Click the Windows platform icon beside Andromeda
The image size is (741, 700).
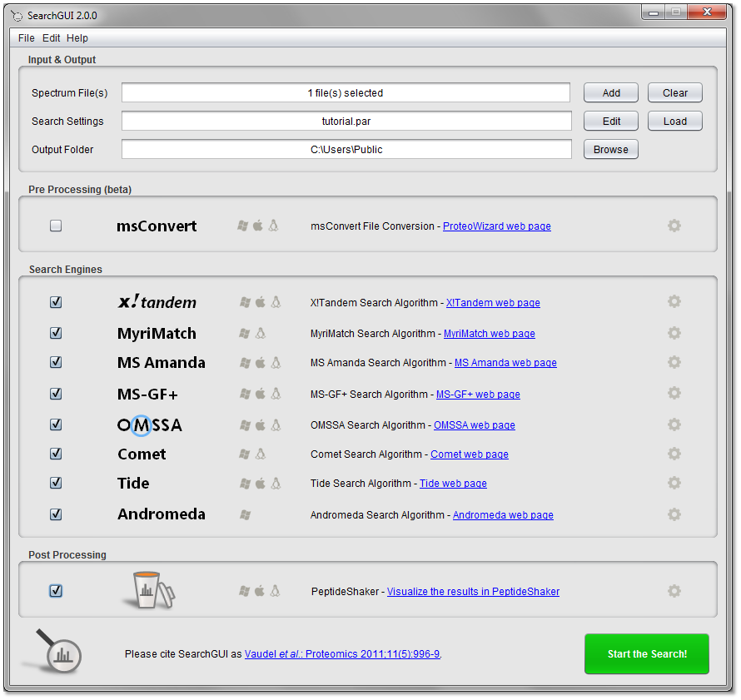243,514
